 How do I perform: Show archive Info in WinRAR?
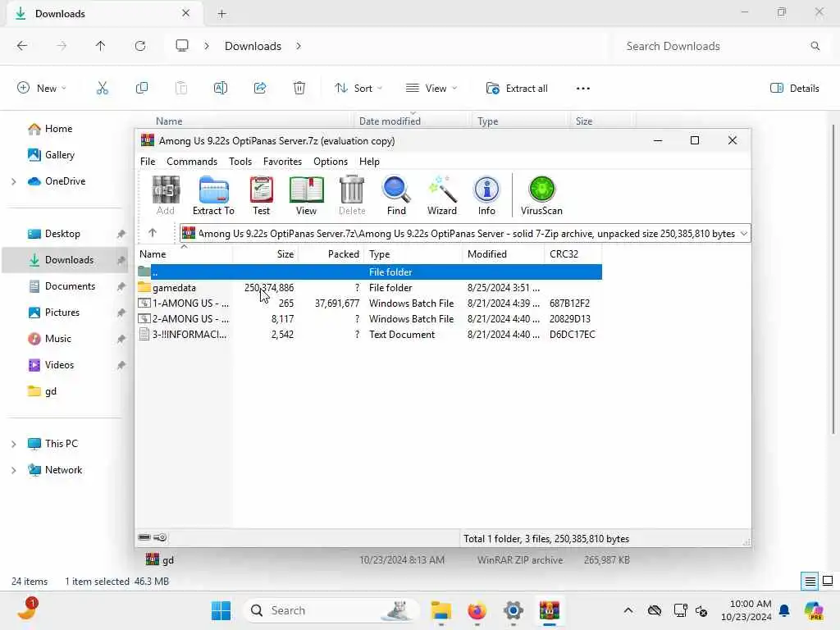486,195
